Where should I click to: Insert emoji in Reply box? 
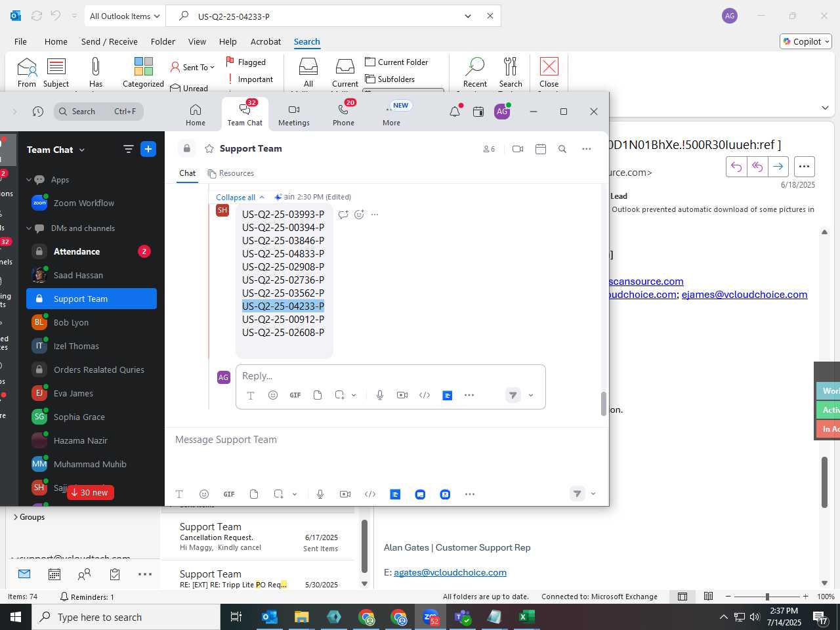pos(273,395)
